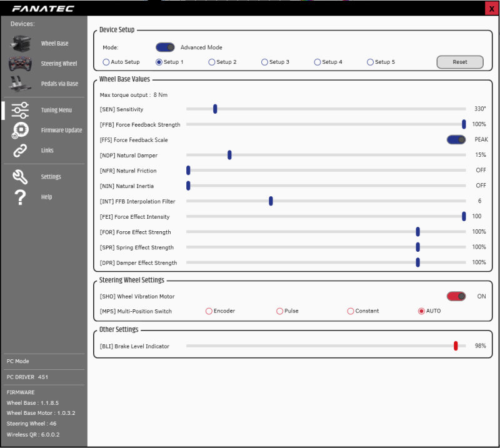Click the Pedals via Base device image
This screenshot has width=500, height=448.
pyautogui.click(x=20, y=84)
